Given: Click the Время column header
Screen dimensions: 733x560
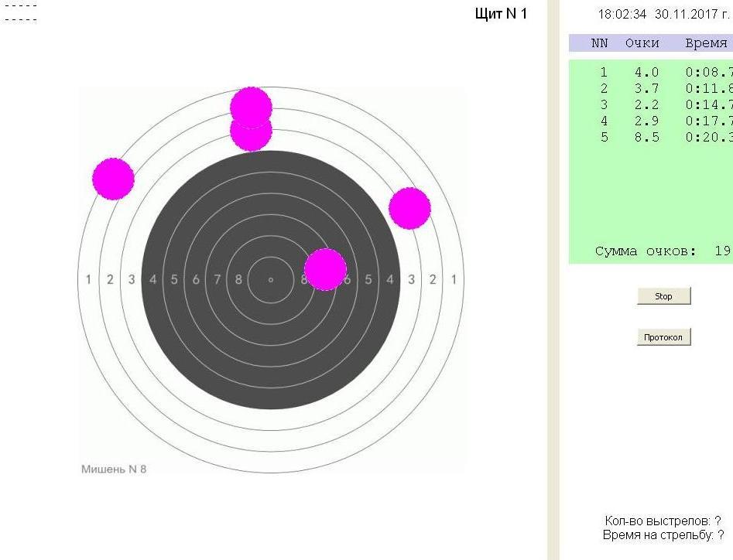Looking at the screenshot, I should [706, 43].
